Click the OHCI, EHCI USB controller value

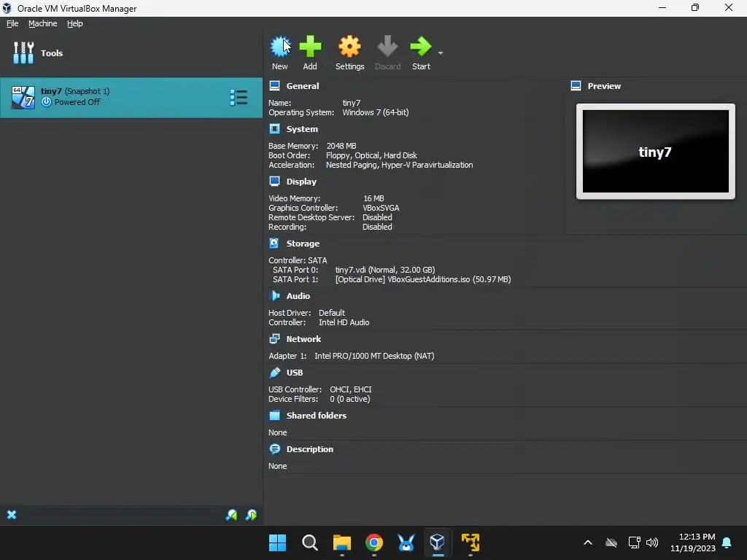click(351, 389)
